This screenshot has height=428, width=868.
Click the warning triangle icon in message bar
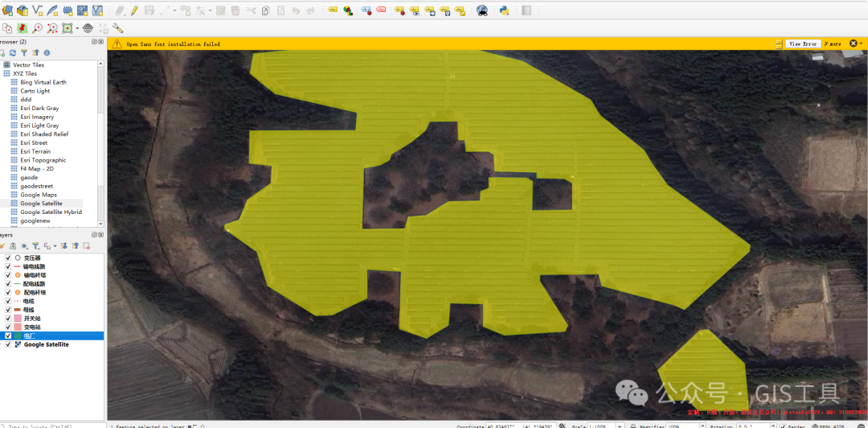pos(117,43)
